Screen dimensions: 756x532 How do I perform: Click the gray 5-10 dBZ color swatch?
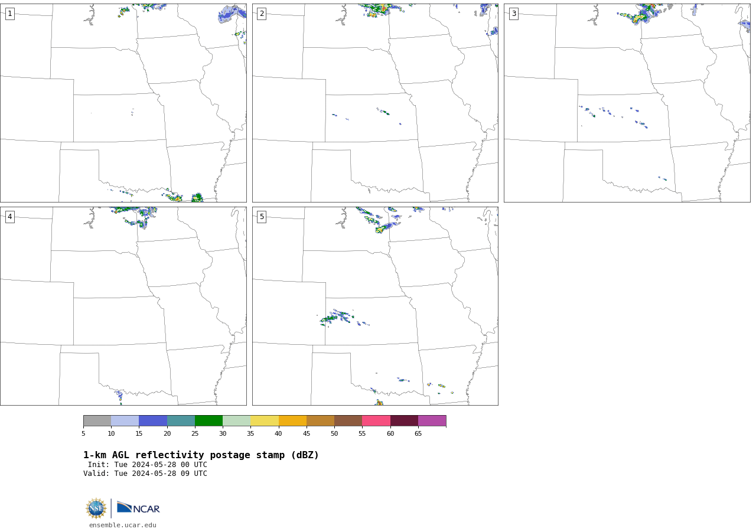coord(97,421)
